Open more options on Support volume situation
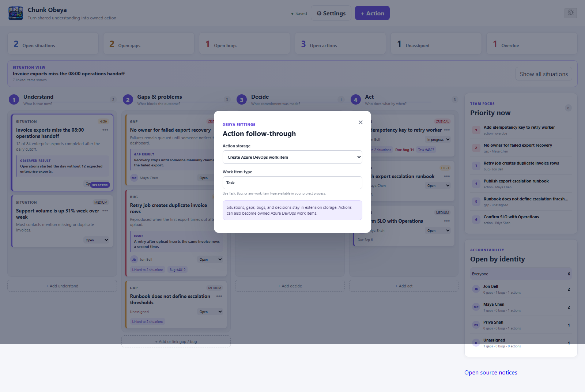The width and height of the screenshot is (585, 392). (x=105, y=211)
